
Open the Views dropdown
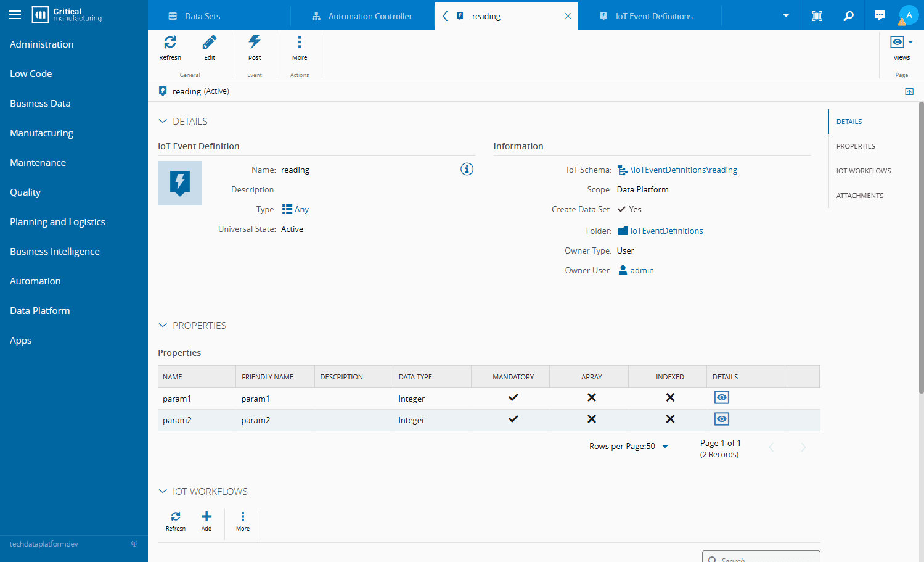pyautogui.click(x=901, y=43)
